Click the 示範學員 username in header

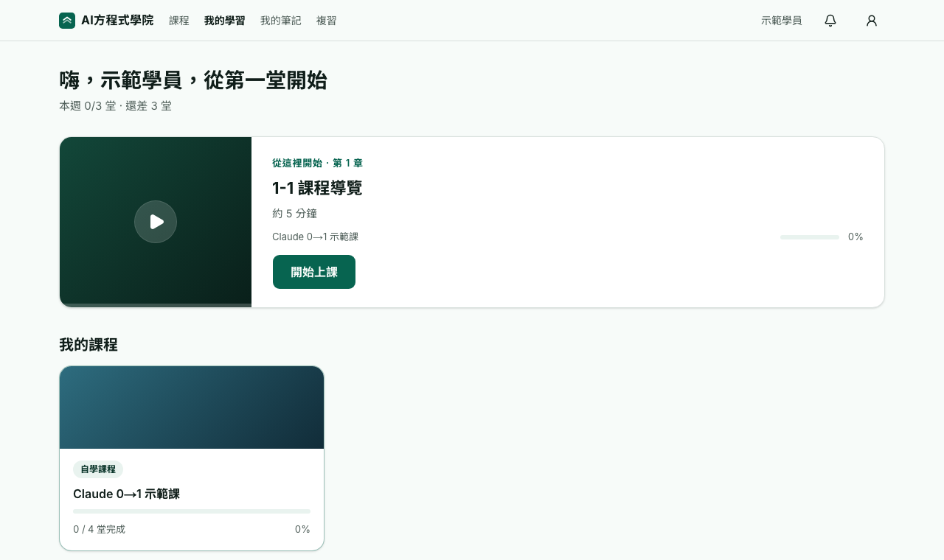point(782,21)
